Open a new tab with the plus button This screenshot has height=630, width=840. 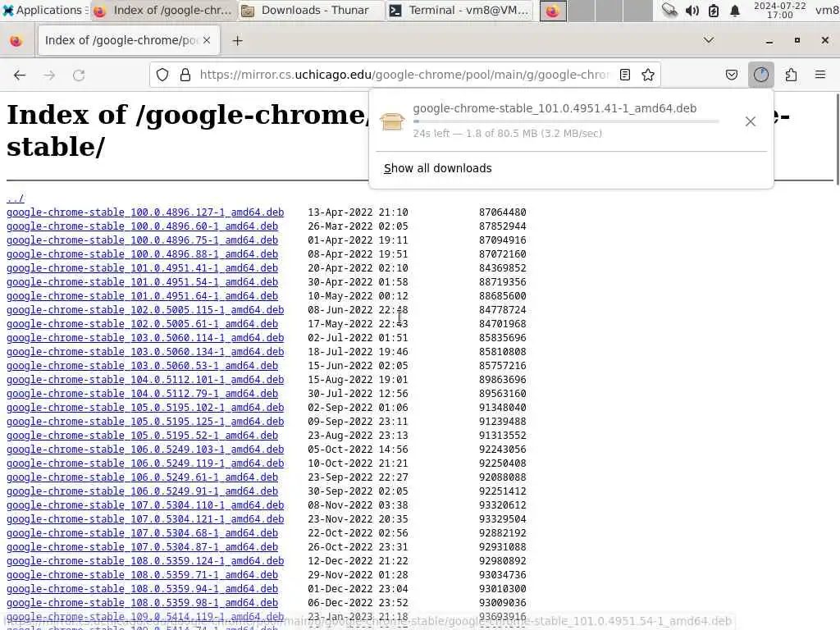(237, 41)
